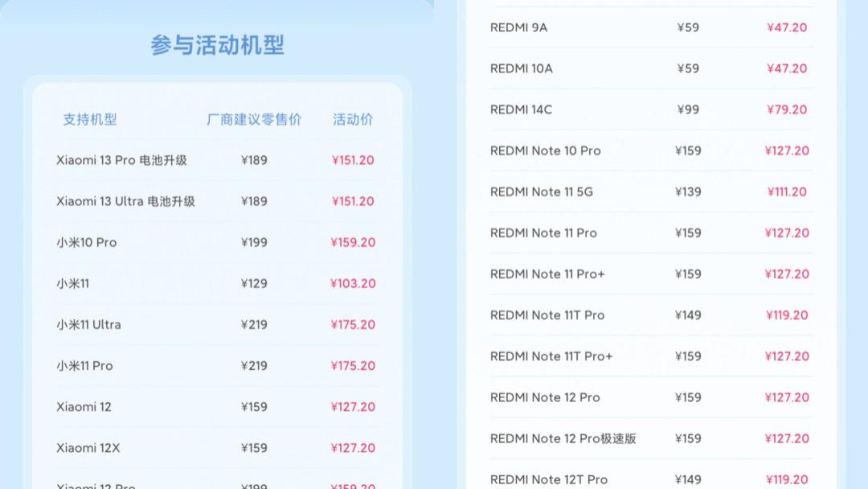The image size is (868, 489).
Task: Click ¥127.20 in the Xiaomi 12 row
Action: (x=353, y=406)
